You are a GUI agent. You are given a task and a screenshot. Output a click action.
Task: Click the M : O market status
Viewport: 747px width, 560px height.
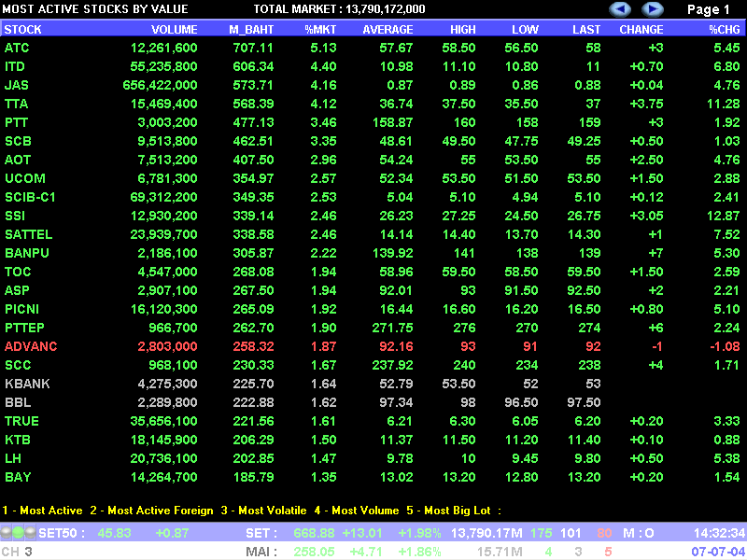pos(639,533)
